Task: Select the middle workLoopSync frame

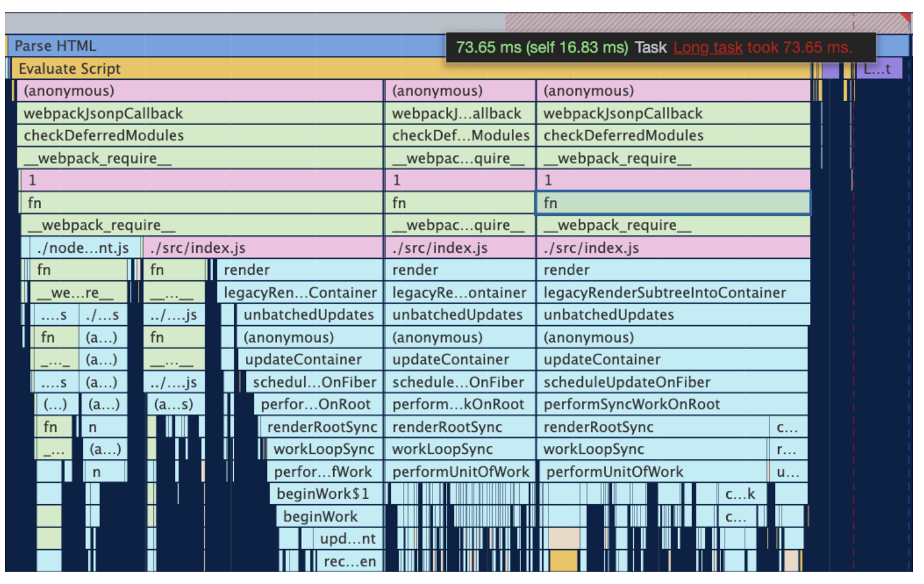Action: (460, 449)
